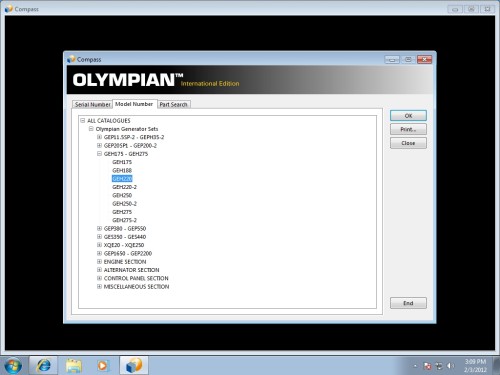500x375 pixels.
Task: Select model GEH275-2 in tree
Action: [x=125, y=220]
